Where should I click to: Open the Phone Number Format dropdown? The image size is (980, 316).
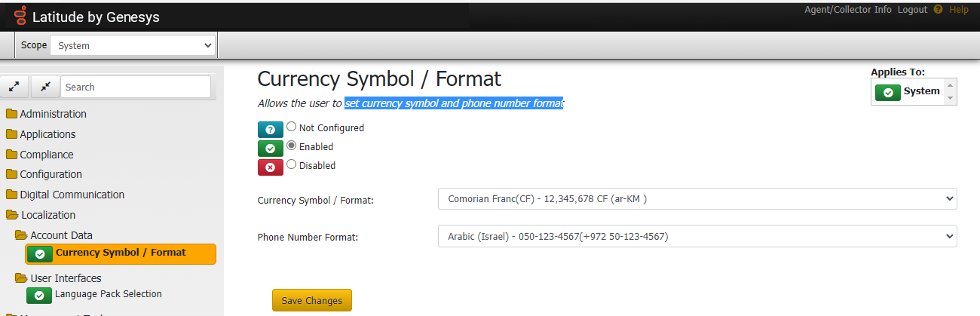[x=697, y=236]
